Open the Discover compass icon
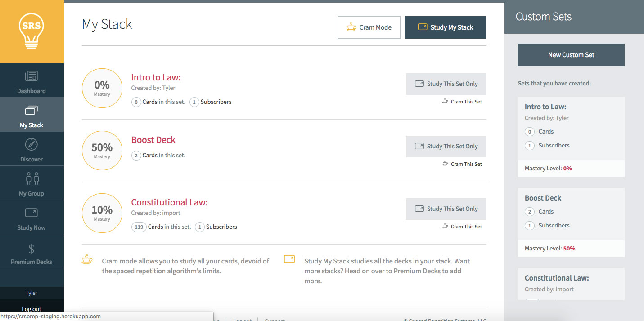This screenshot has height=321, width=644. coord(32,145)
